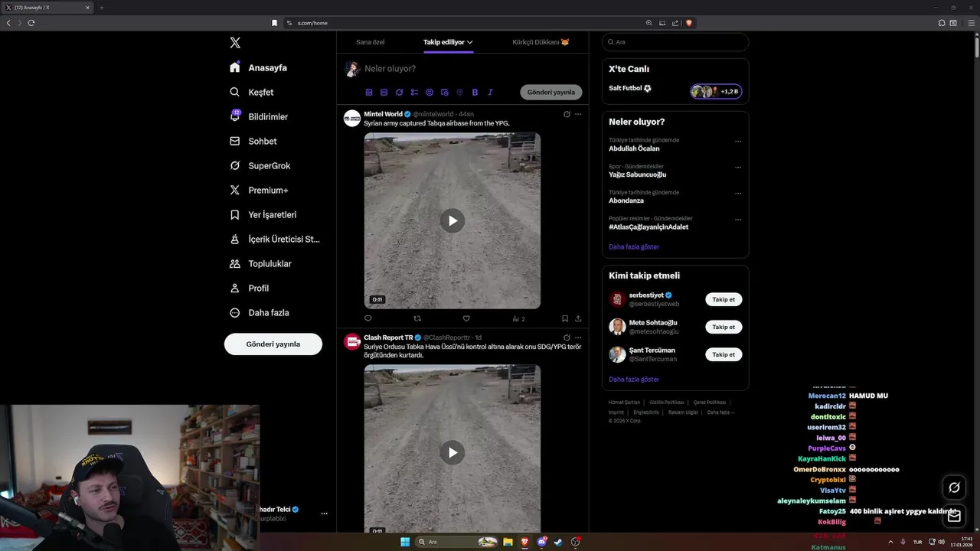This screenshot has width=980, height=551.
Task: Open browser extensions puzzle icon
Action: coord(942,23)
